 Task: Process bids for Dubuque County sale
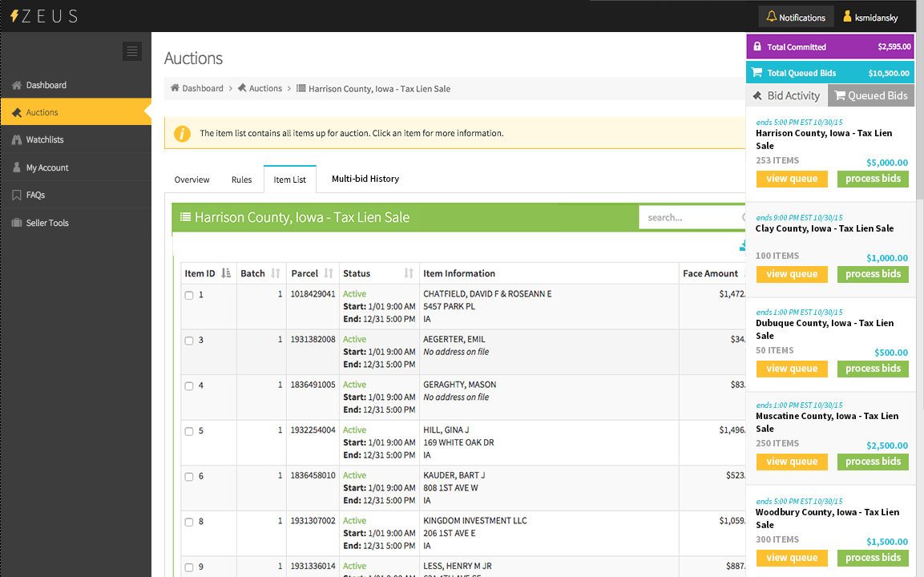click(x=873, y=369)
